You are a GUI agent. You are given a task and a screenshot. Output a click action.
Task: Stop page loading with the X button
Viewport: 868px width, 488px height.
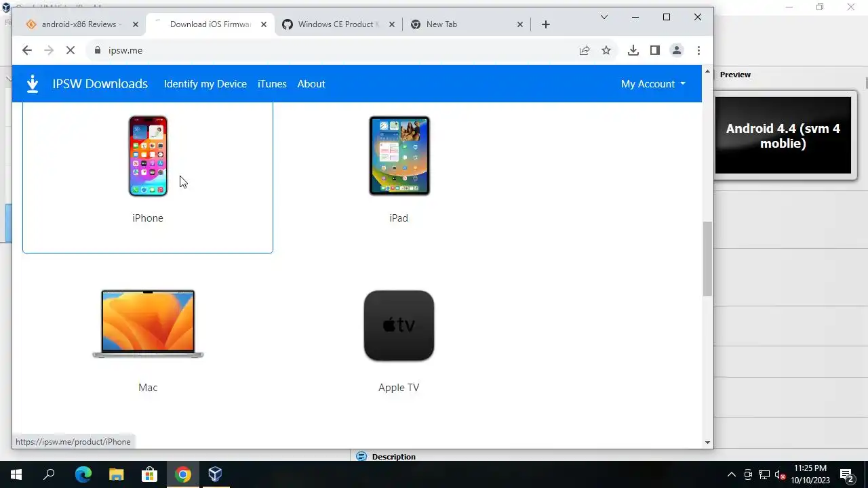pos(70,50)
